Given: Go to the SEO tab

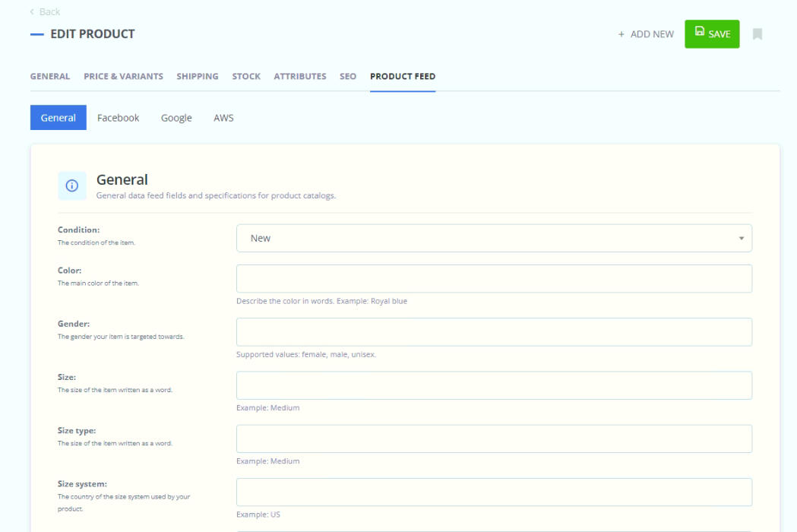Looking at the screenshot, I should tap(348, 76).
